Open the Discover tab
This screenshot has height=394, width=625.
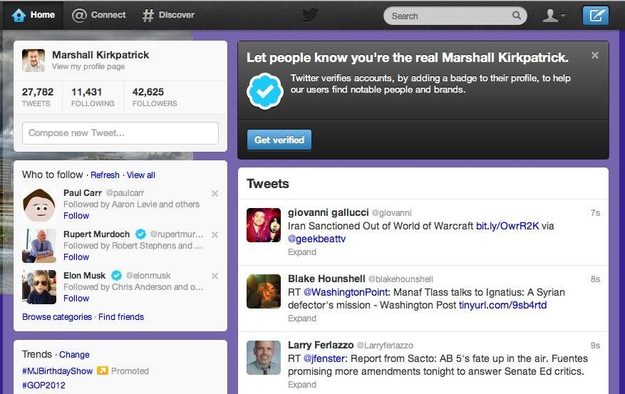click(168, 15)
